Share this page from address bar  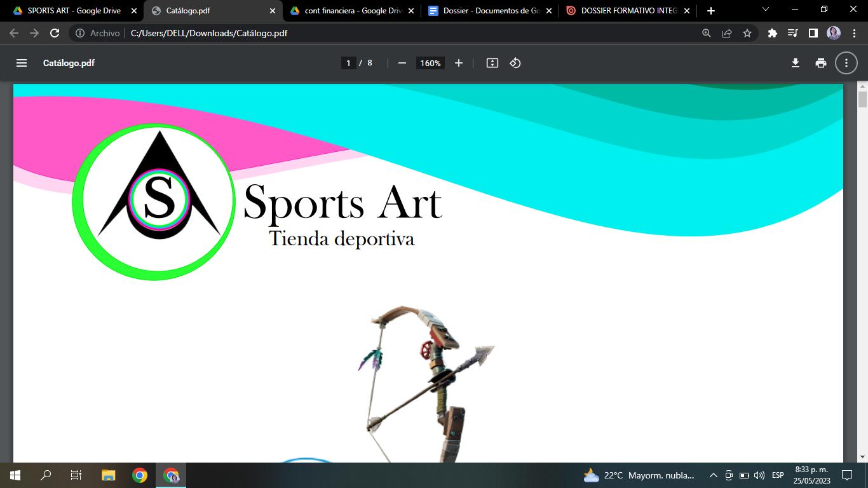click(727, 33)
